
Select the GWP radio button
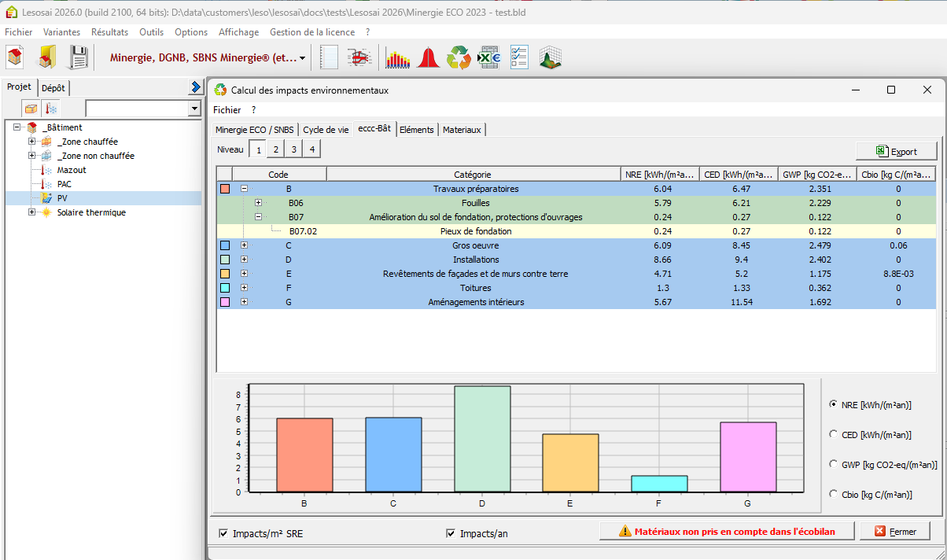[x=834, y=464]
